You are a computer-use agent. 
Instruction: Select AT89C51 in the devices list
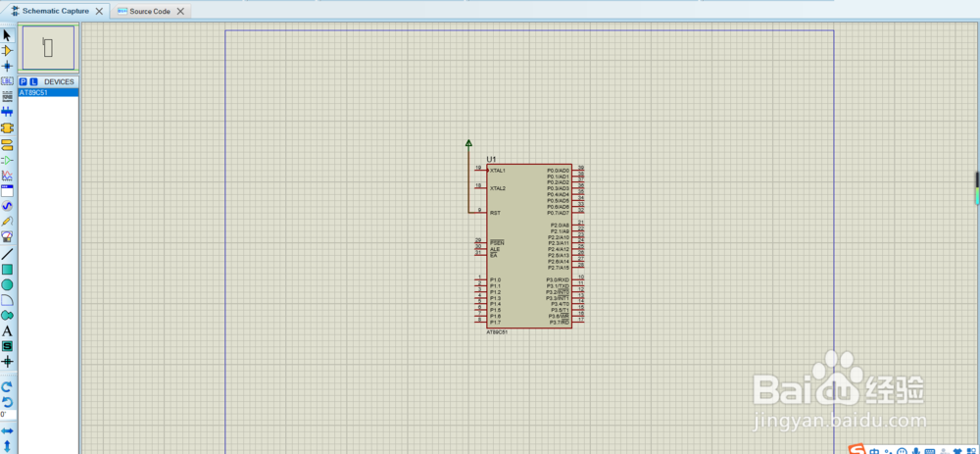48,92
